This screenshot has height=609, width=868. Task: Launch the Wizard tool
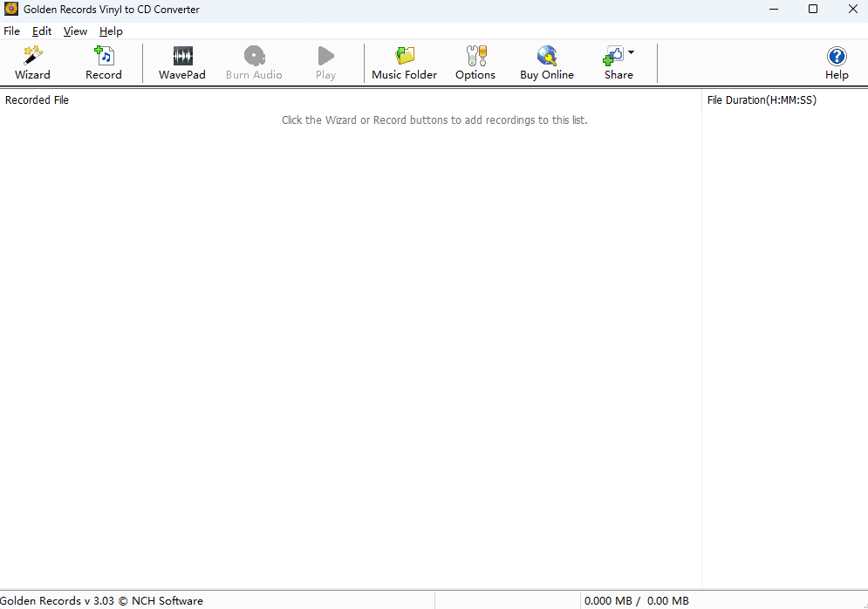point(32,63)
